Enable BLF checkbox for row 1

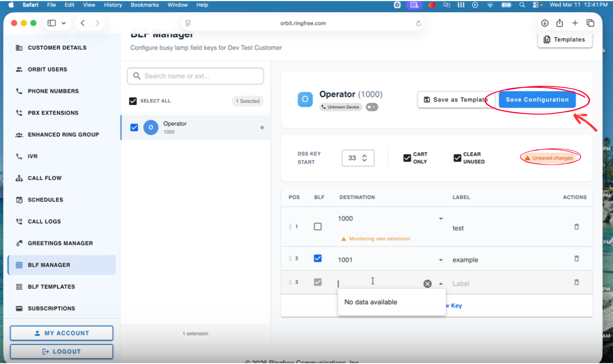(x=318, y=227)
